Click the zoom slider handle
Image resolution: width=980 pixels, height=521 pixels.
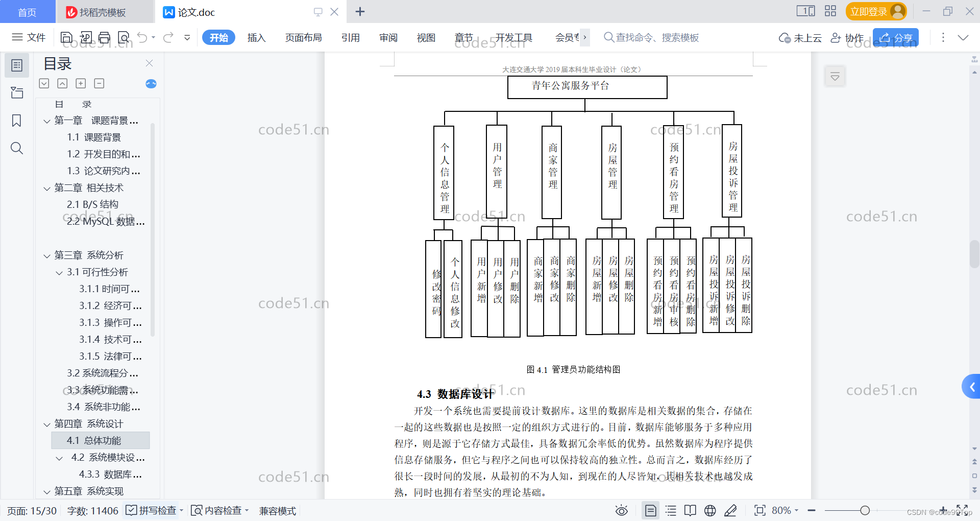(865, 510)
